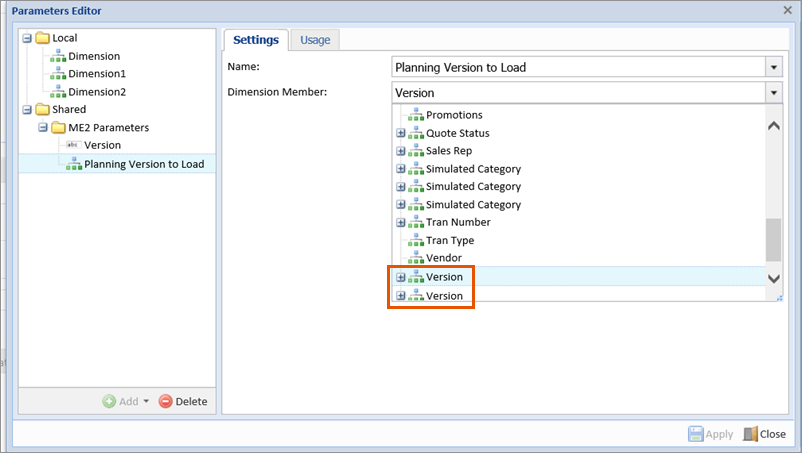
Task: Click the red Delete icon
Action: pyautogui.click(x=165, y=401)
